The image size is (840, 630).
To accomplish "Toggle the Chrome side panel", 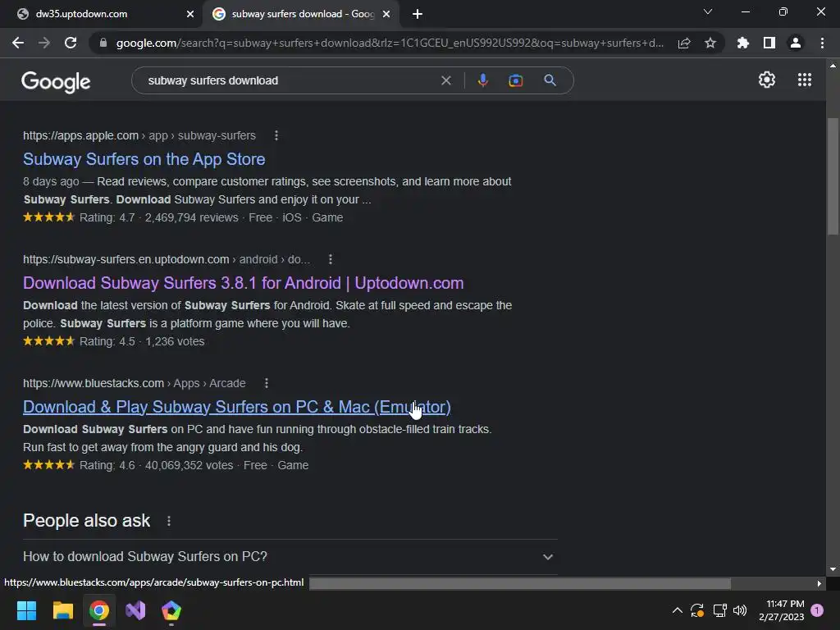I will click(x=769, y=43).
